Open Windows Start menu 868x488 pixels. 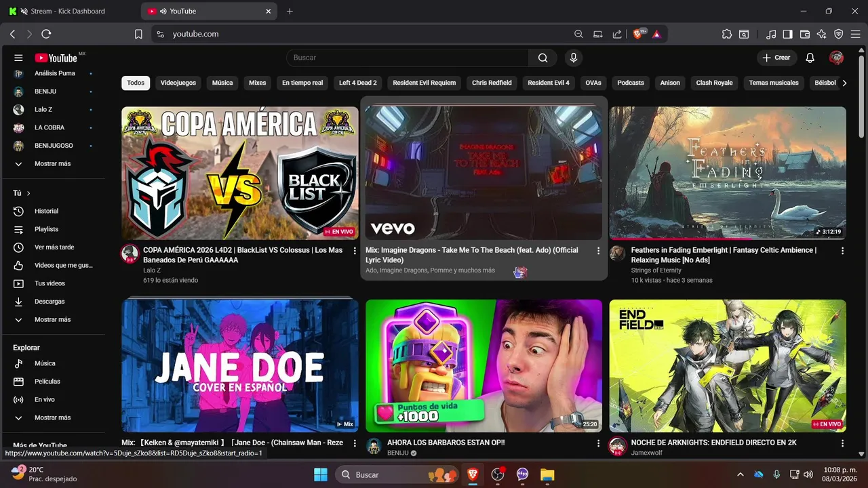click(321, 474)
